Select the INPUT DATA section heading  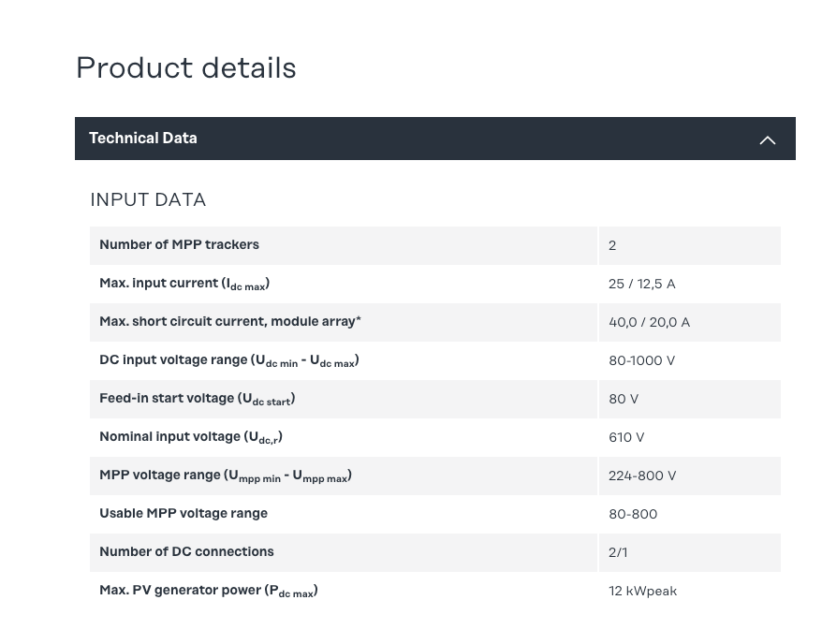point(148,199)
